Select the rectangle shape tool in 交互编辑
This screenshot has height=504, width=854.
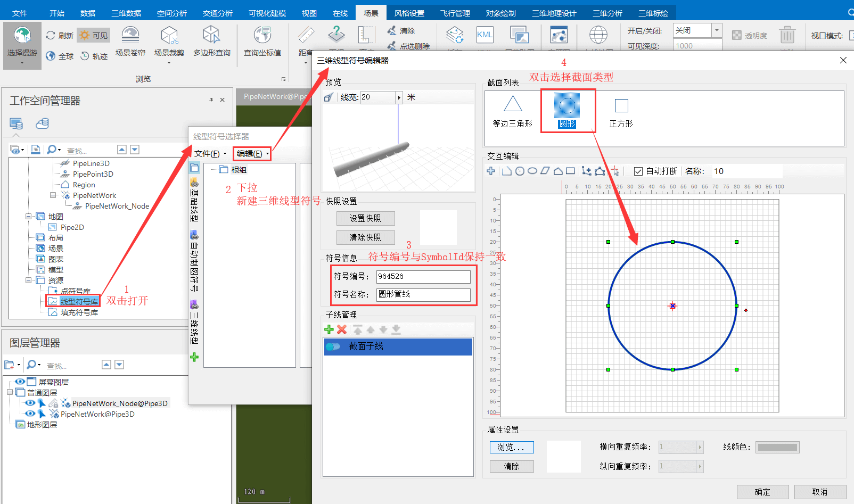click(570, 171)
